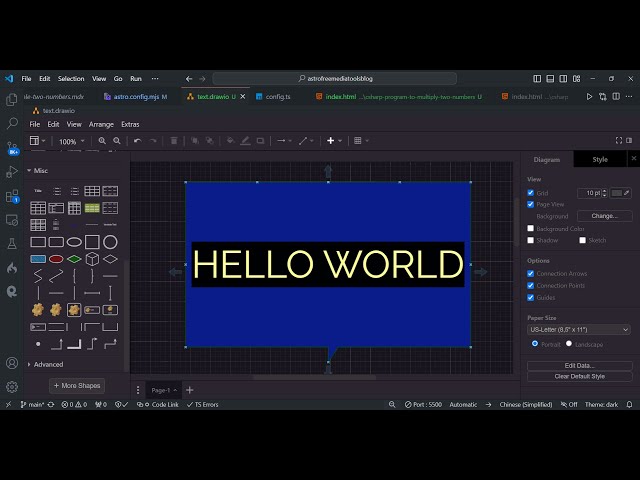Expand the Advanced shapes section
Image resolution: width=640 pixels, height=480 pixels.
pyautogui.click(x=48, y=364)
